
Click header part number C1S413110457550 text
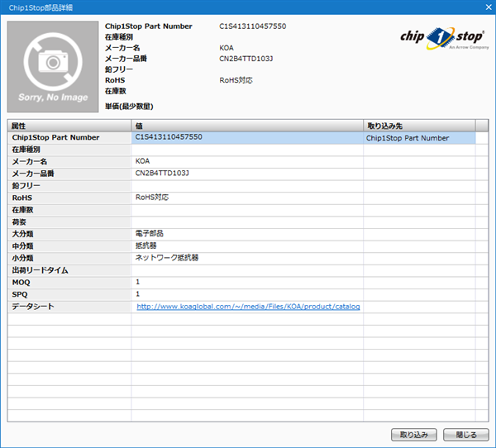tap(253, 26)
